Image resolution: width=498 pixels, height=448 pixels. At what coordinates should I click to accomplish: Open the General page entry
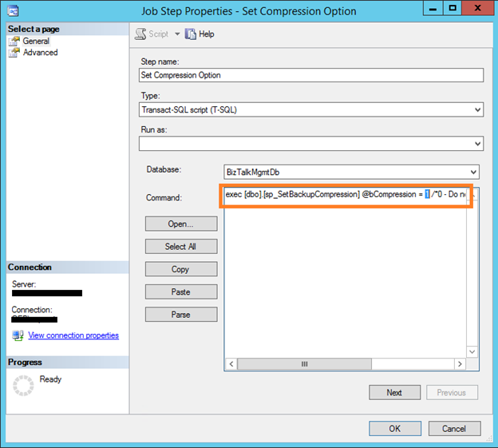click(x=36, y=41)
